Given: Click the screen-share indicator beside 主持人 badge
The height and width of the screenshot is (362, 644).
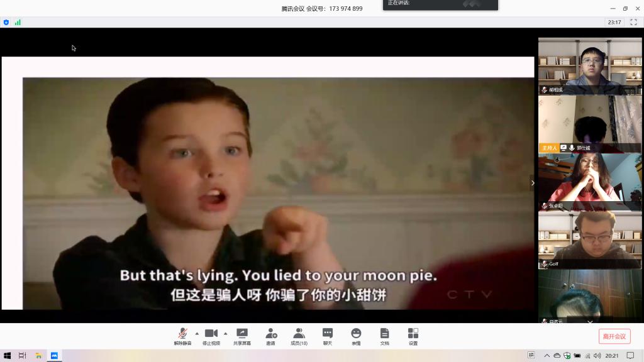Looking at the screenshot, I should [x=563, y=148].
